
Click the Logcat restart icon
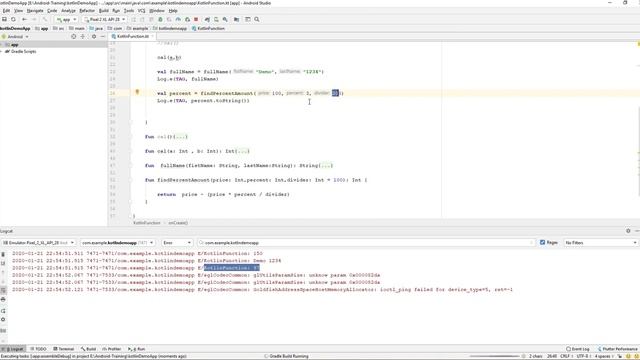(x=3, y=311)
